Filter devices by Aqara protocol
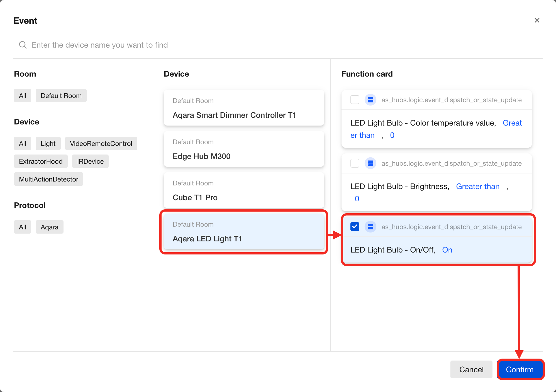Image resolution: width=556 pixels, height=392 pixels. tap(49, 227)
